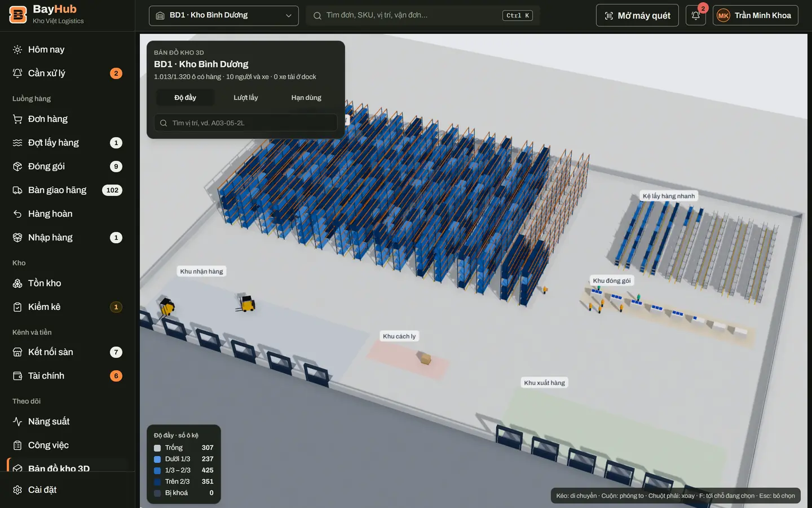Click the Cần xử lý bell icon
Screen dimensions: 812x508
(17, 73)
